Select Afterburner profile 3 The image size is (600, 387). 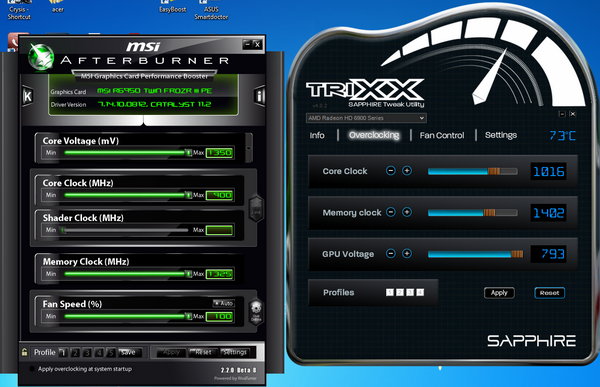click(87, 353)
